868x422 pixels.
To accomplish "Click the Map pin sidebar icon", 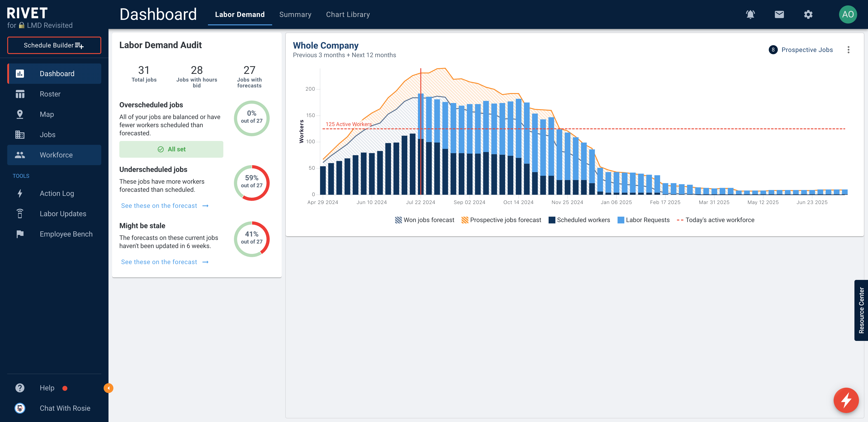I will (20, 114).
